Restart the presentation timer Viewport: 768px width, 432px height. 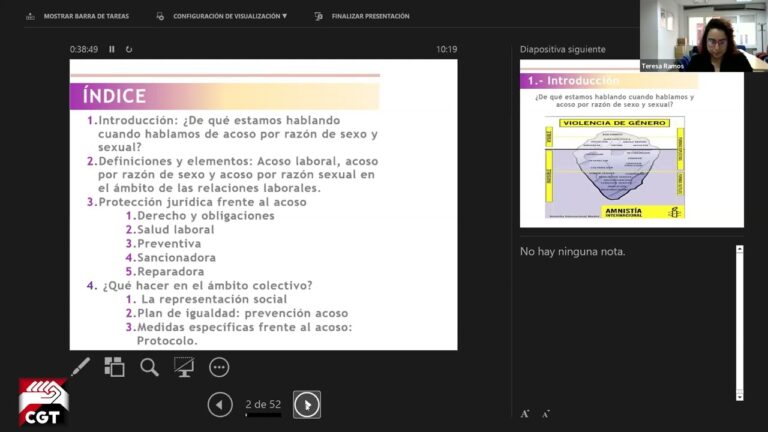[129, 49]
